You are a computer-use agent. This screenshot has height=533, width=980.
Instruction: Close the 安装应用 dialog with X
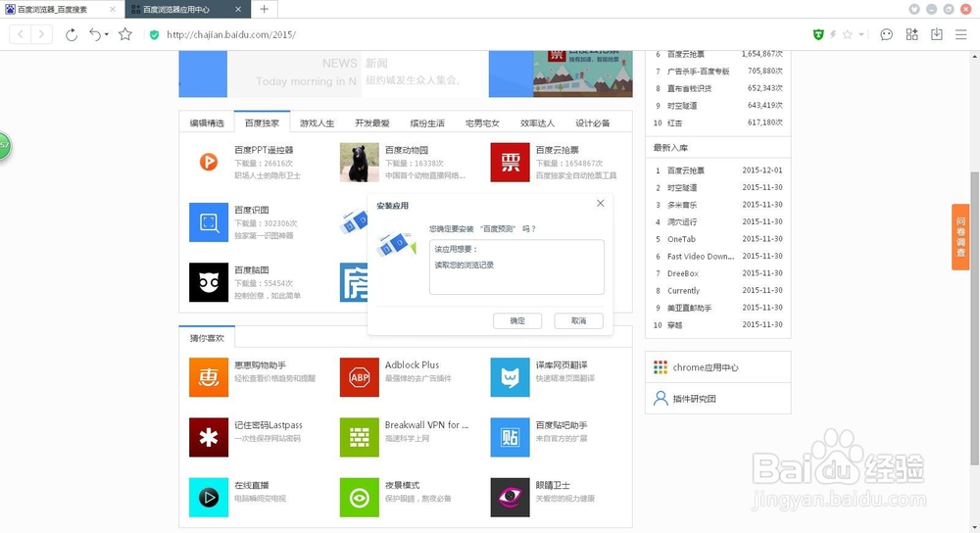click(x=600, y=203)
